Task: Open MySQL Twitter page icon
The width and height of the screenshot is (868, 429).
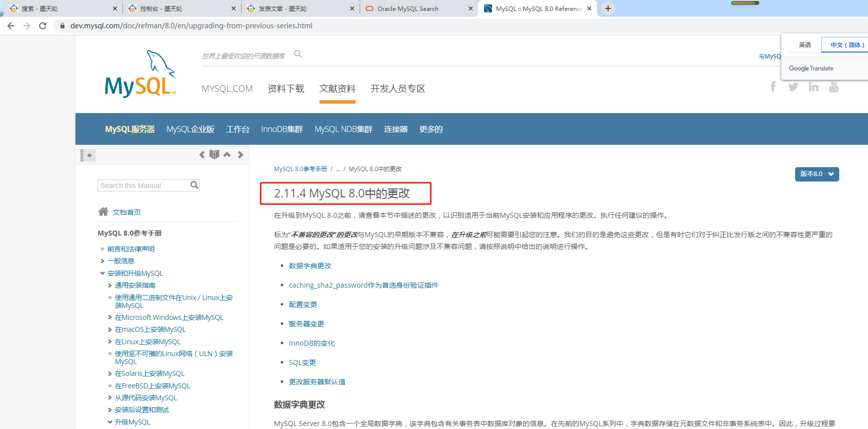Action: (793, 87)
